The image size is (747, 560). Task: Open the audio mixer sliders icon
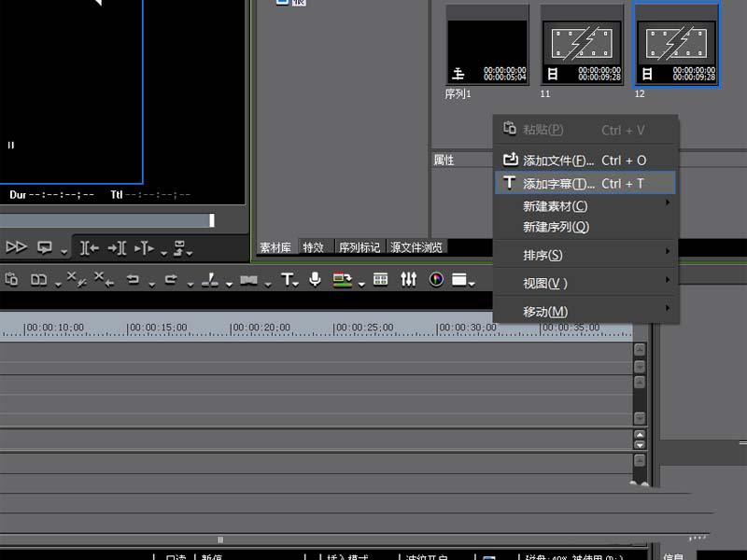[408, 279]
